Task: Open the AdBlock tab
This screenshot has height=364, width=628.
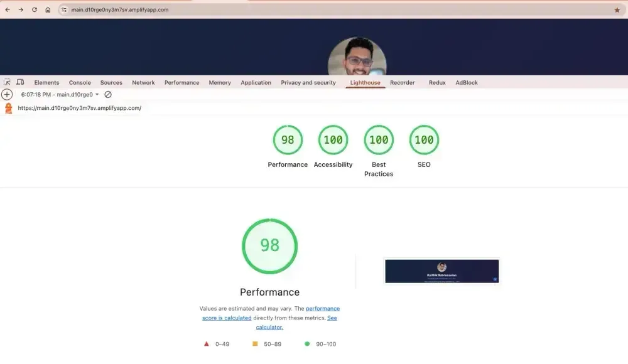Action: point(467,82)
